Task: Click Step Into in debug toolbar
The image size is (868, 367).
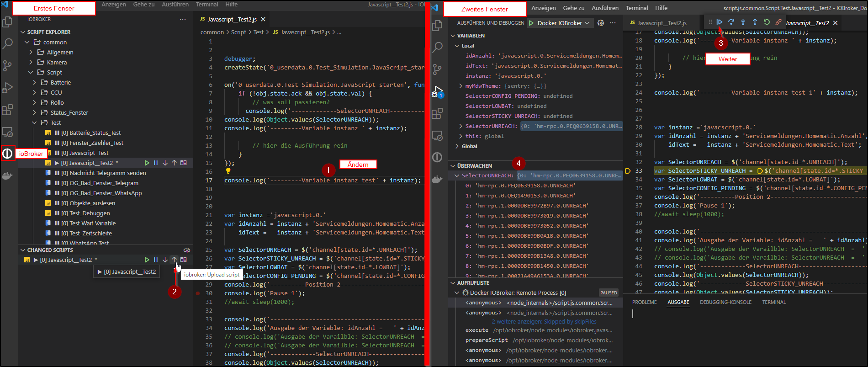Action: [743, 22]
